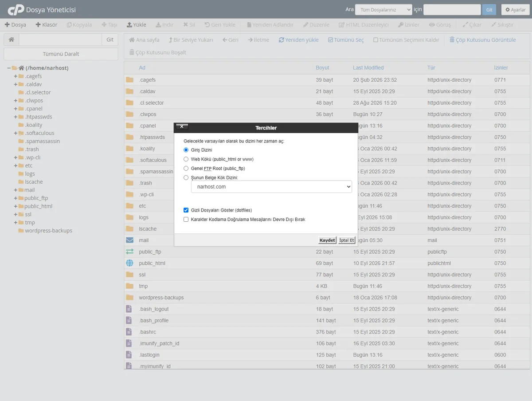Screen dimensions: 532x401
Task: Click the Görüş view tool
Action: point(440,25)
